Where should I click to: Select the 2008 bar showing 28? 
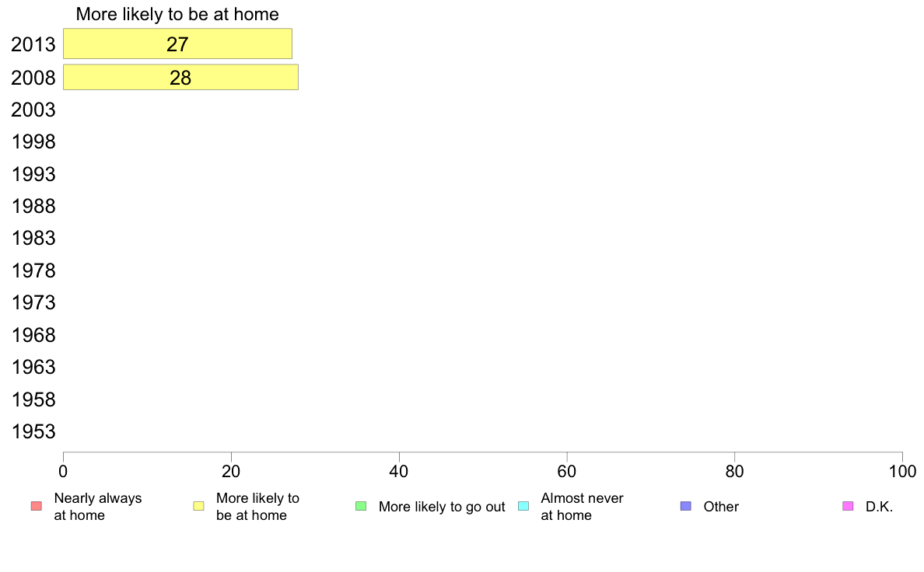[x=180, y=77]
